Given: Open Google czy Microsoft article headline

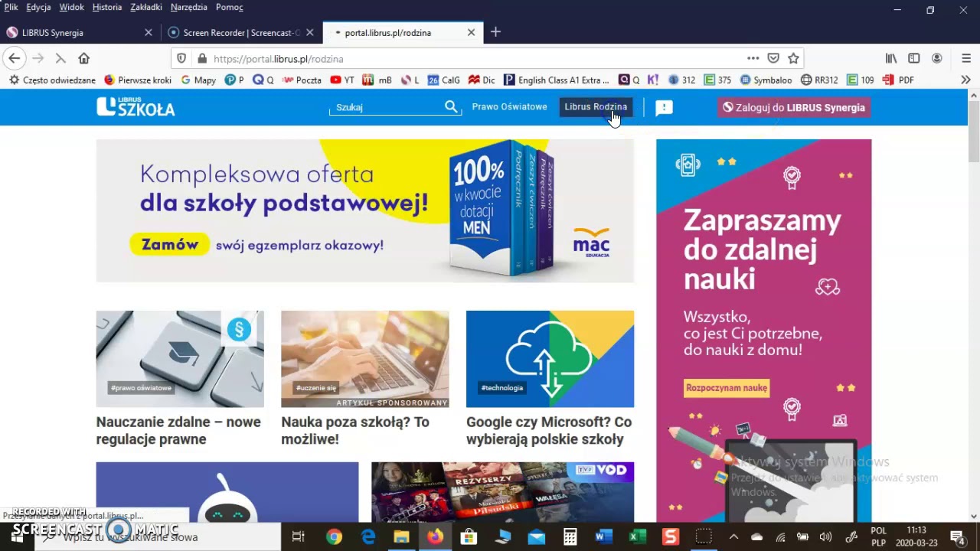Looking at the screenshot, I should pos(549,430).
